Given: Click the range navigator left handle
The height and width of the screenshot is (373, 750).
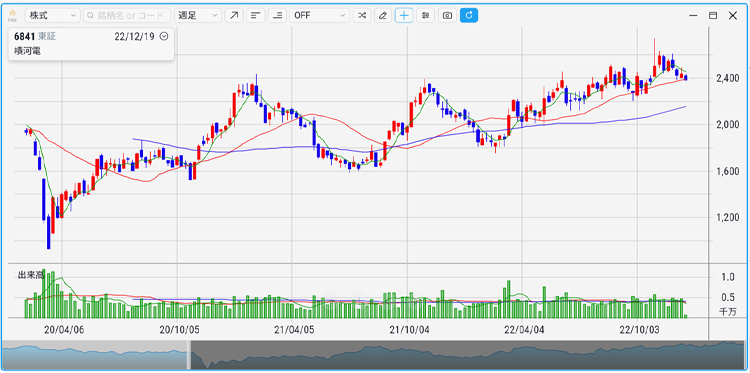Looking at the screenshot, I should (189, 355).
